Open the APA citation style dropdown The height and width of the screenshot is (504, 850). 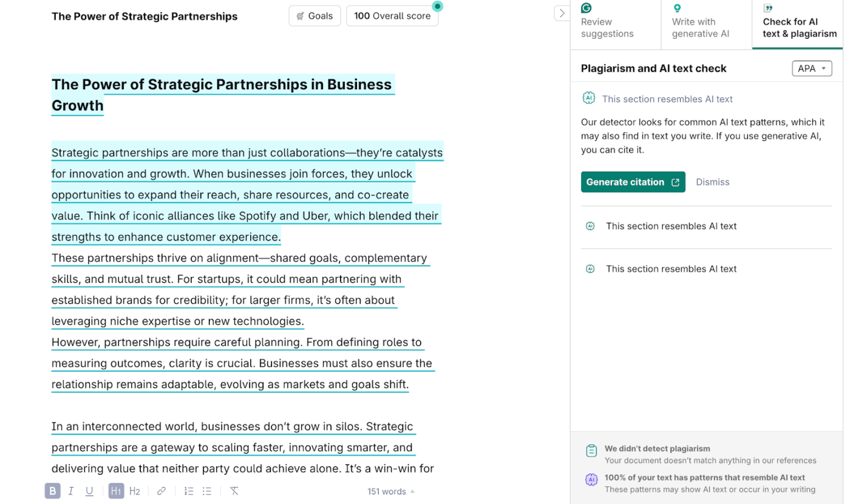click(x=812, y=69)
